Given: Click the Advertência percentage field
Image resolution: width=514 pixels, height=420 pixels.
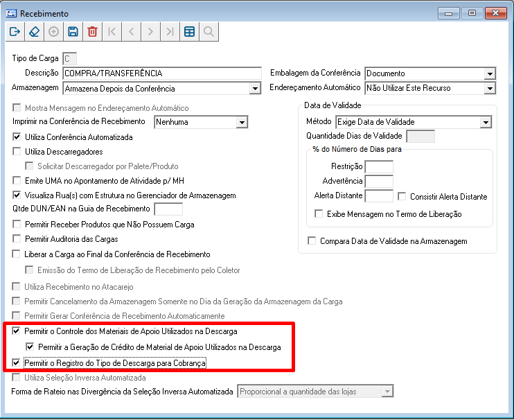Looking at the screenshot, I should tap(379, 181).
